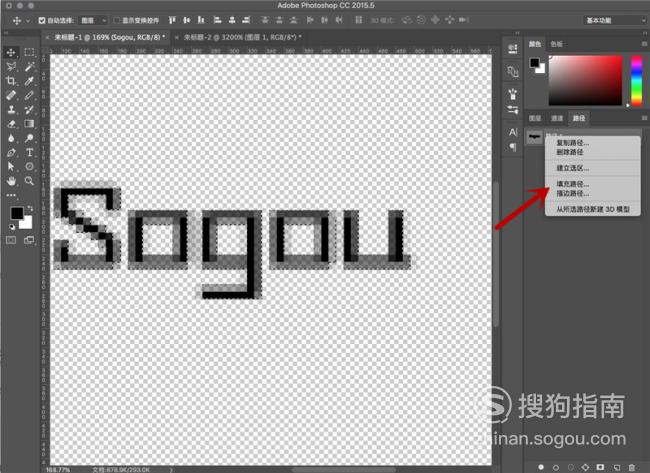Toggle the Auto-Select checkbox
Screen dimensions: 650x473
click(x=42, y=20)
